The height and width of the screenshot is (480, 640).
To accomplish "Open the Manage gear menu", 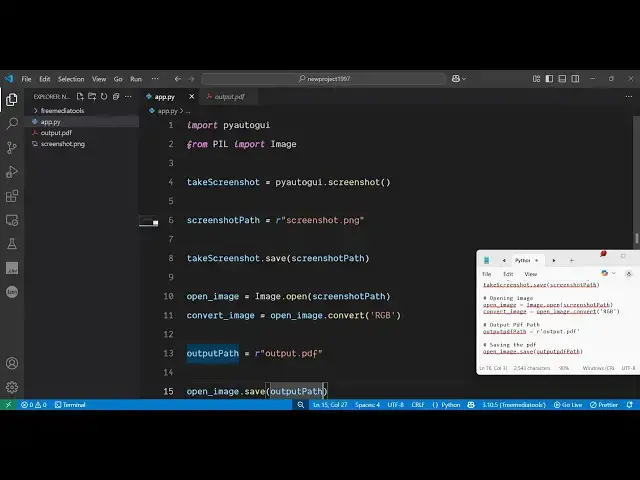I will (12, 387).
